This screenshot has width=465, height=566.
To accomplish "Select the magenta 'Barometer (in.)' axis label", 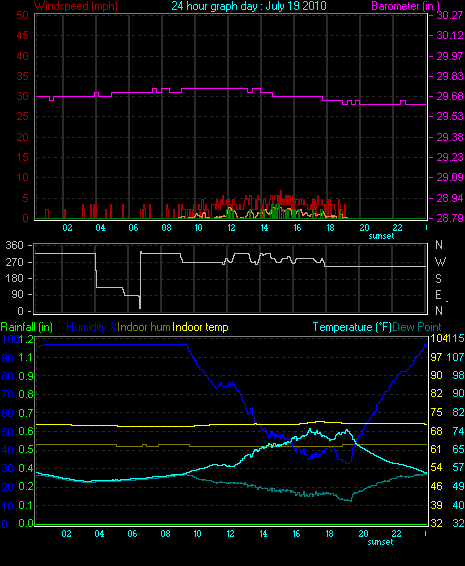I will (x=406, y=6).
